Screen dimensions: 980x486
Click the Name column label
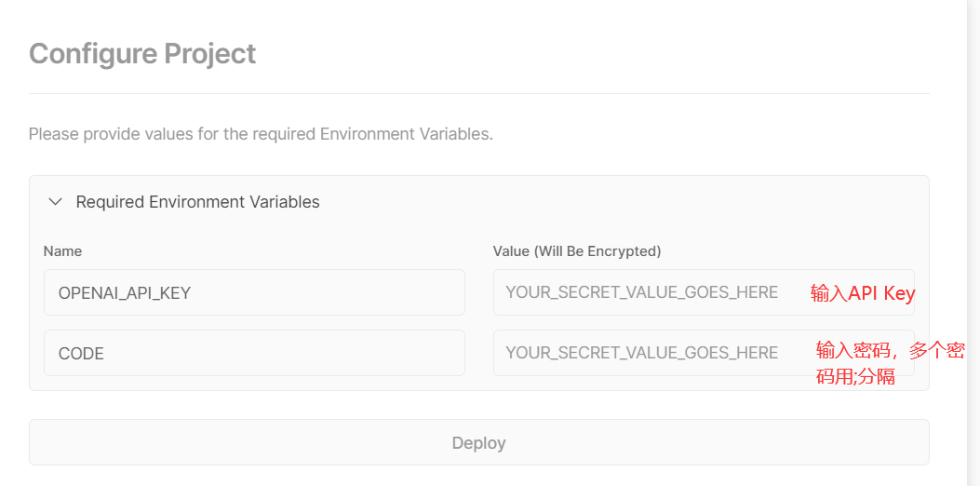tap(62, 251)
